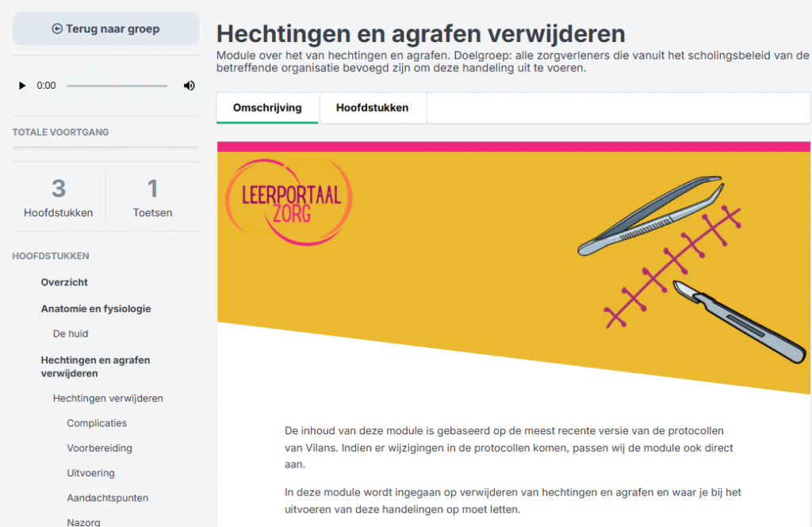This screenshot has height=527, width=812.
Task: Open the Voorbereiding page
Action: click(99, 448)
